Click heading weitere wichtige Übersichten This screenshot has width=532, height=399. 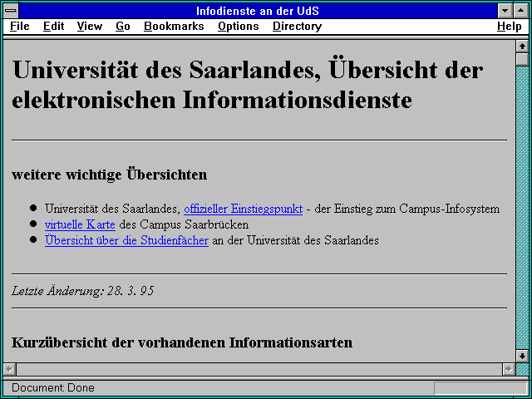coord(109,175)
